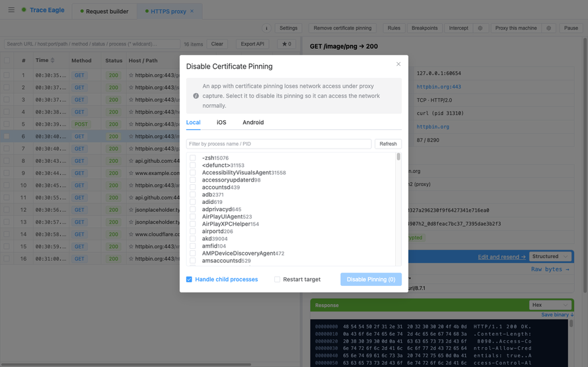Select the HTTPS proxy tab
This screenshot has height=367, width=588.
(x=168, y=11)
